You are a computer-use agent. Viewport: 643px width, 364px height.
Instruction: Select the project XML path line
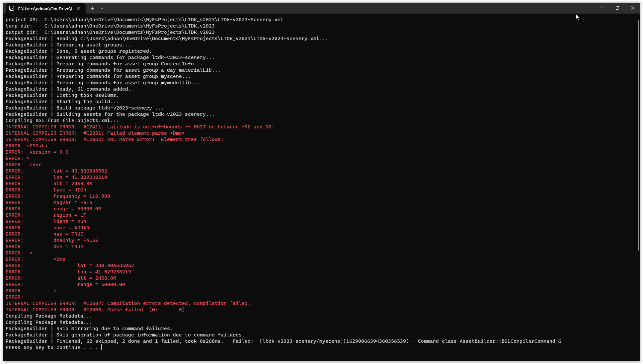click(144, 19)
